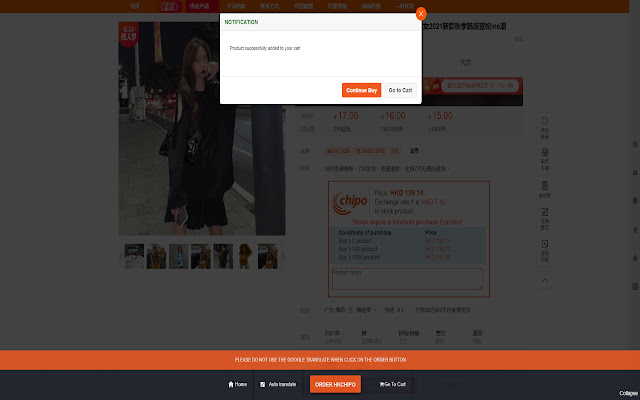Click the ¥16.00 price
This screenshot has height=400, width=640.
coord(393,116)
